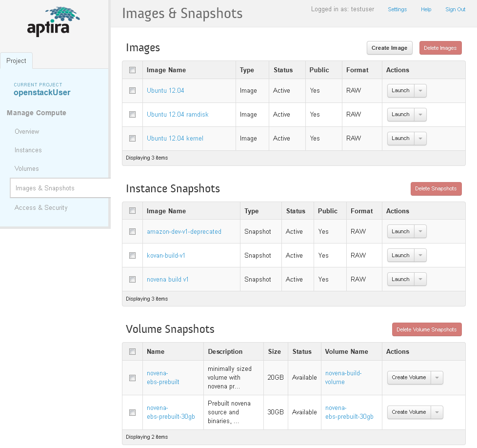Click the Create Image button

tap(389, 48)
